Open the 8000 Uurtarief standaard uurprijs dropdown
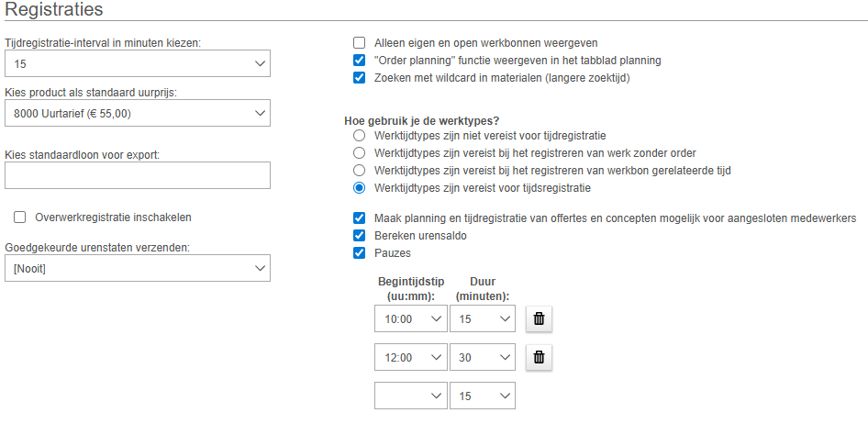This screenshot has height=424, width=868. click(138, 113)
